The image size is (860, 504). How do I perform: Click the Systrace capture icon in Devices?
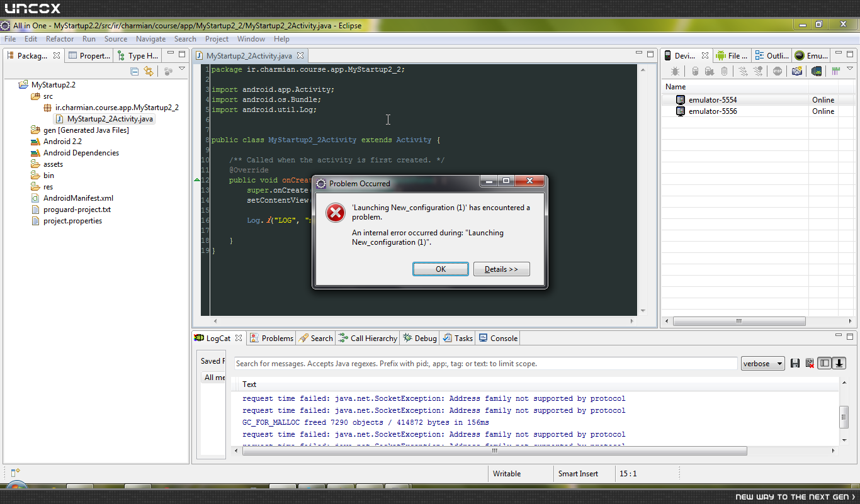(836, 71)
